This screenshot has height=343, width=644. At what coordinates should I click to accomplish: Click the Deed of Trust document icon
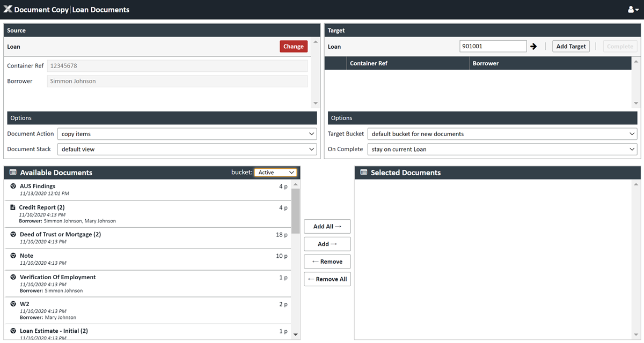pos(13,234)
